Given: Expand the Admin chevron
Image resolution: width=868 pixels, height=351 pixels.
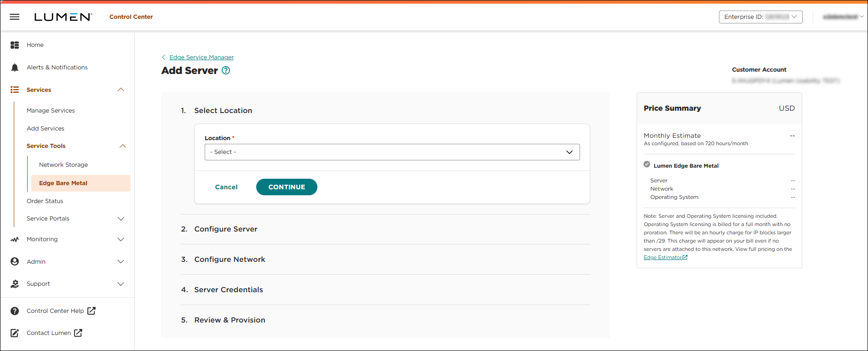Looking at the screenshot, I should (121, 261).
